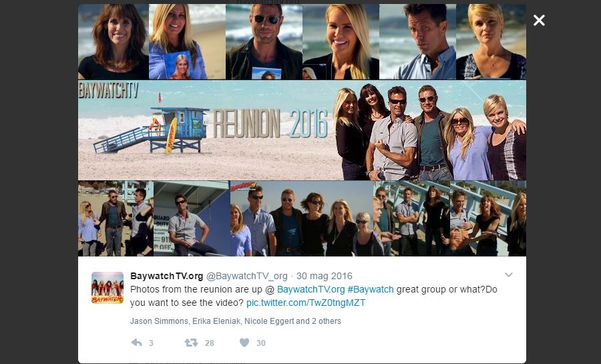Click the blue lifeguard tower in the banner

pos(152,130)
